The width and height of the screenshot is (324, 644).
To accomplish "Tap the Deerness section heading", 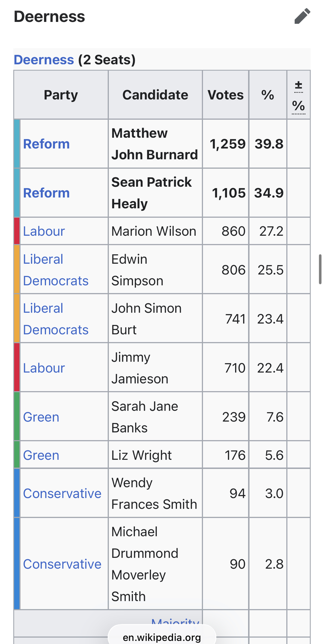I will (x=49, y=16).
